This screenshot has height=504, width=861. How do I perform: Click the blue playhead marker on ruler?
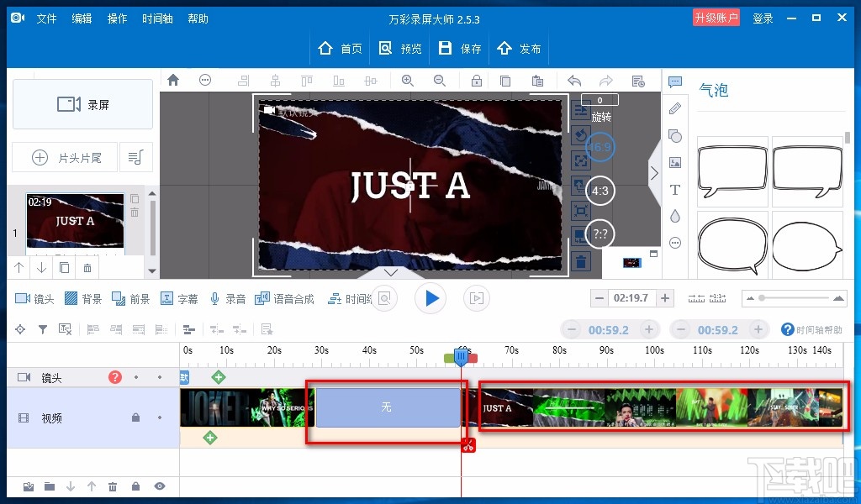coord(461,358)
